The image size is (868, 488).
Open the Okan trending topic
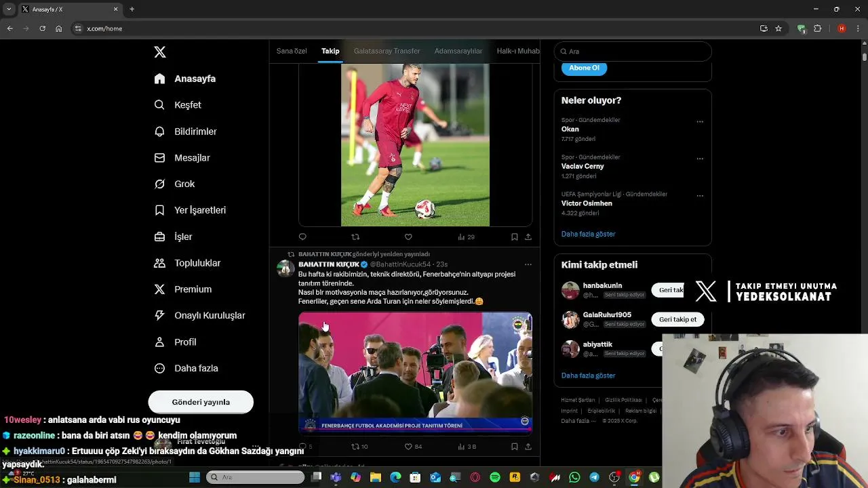coord(570,129)
